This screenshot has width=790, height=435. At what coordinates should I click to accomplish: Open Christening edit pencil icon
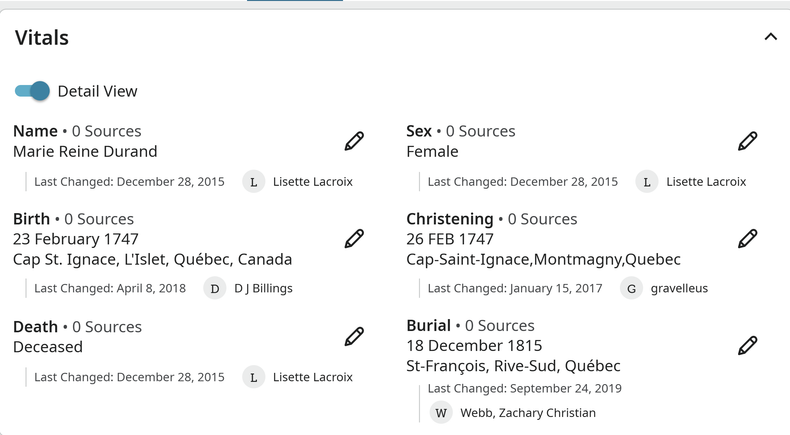[748, 239]
